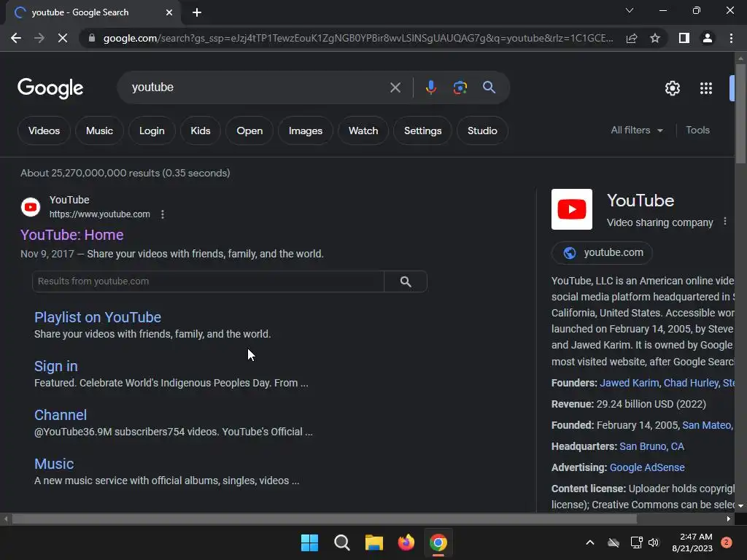Start a search by voice
Image resolution: width=747 pixels, height=560 pixels.
pos(430,87)
